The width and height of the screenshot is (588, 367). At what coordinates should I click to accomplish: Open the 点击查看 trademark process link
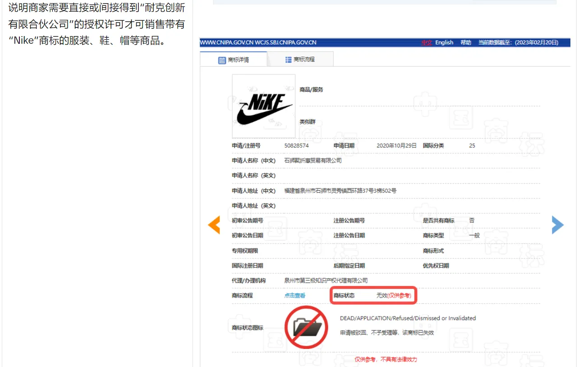[x=295, y=296]
